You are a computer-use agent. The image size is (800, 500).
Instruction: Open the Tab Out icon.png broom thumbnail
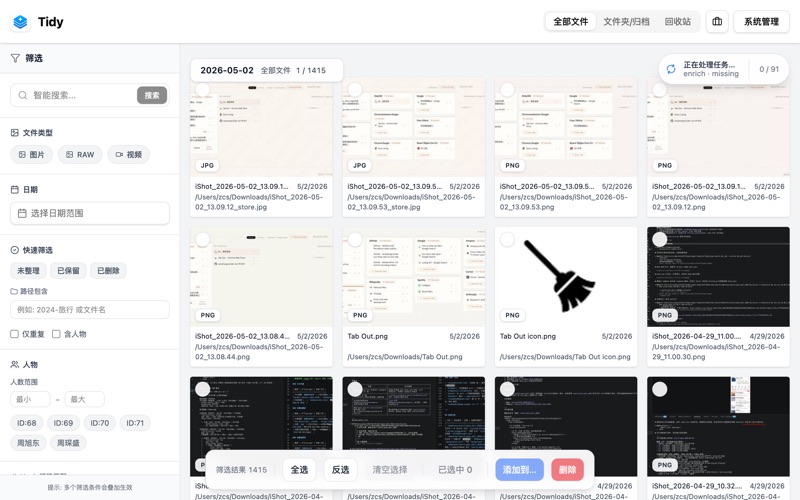566,277
